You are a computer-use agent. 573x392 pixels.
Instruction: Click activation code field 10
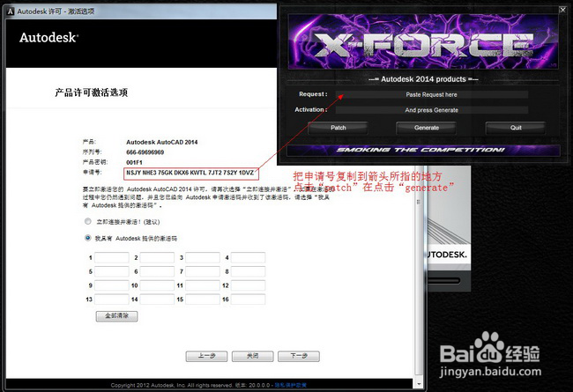(x=157, y=285)
